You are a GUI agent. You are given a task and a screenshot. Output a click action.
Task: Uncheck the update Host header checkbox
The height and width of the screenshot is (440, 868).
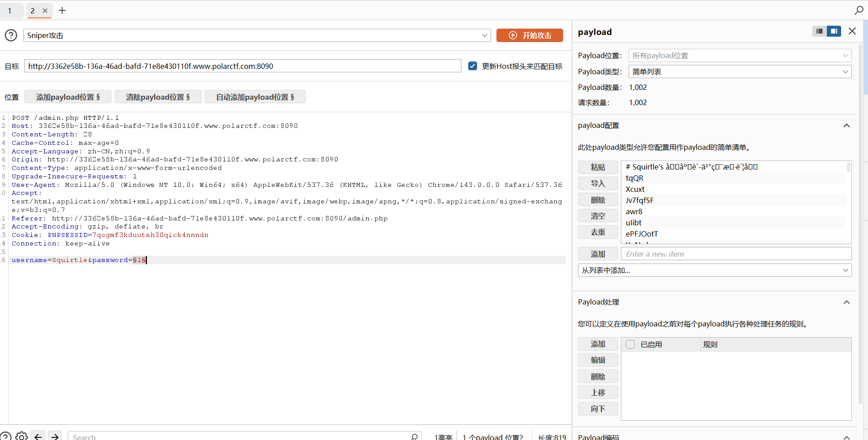coord(472,66)
